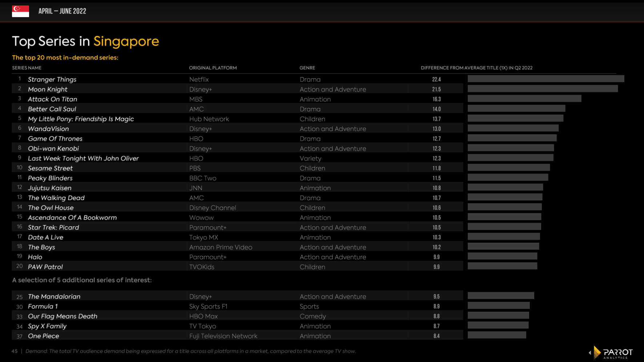The image size is (644, 362).
Task: Click 'Last Week Tonight With John Oliver'
Action: click(x=83, y=158)
